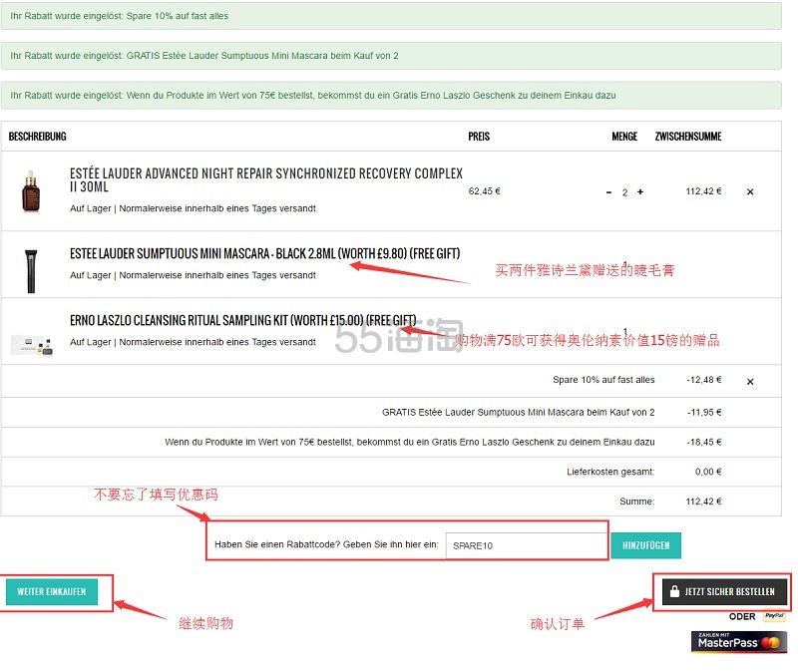Click the Zwischensumme column header
The height and width of the screenshot is (672, 798).
tap(688, 137)
